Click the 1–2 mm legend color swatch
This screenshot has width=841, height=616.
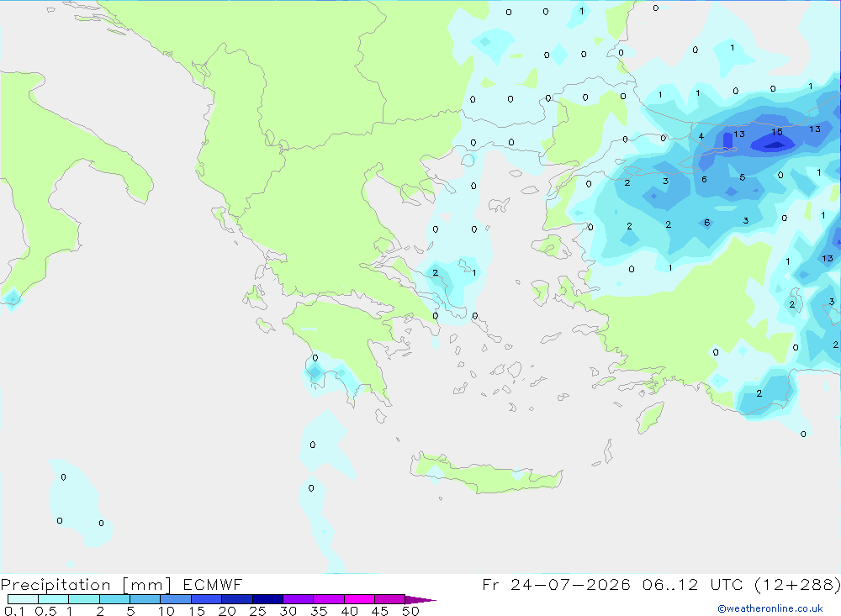84,599
